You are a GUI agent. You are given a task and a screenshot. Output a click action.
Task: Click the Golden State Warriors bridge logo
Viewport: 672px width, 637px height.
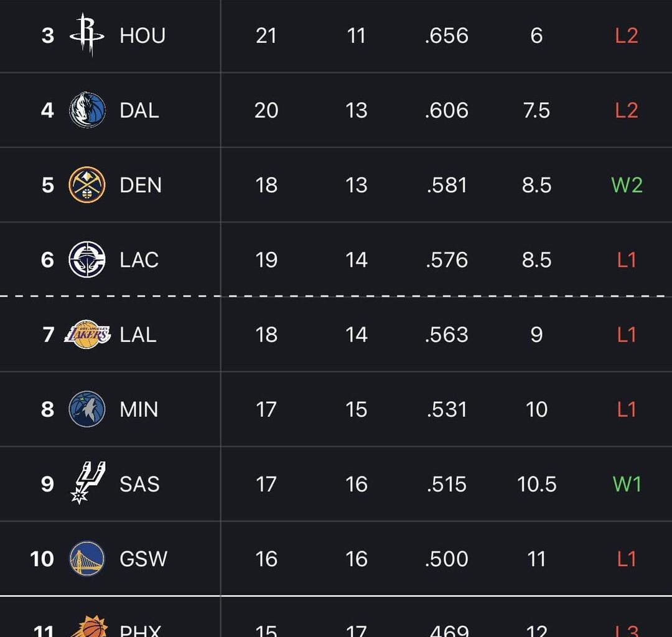pos(86,558)
